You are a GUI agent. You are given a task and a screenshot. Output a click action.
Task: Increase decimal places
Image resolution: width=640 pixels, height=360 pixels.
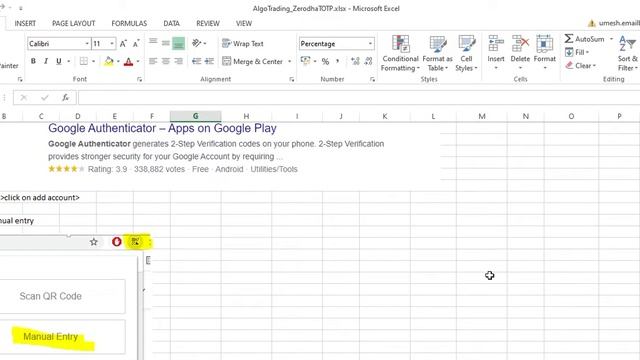coord(356,61)
